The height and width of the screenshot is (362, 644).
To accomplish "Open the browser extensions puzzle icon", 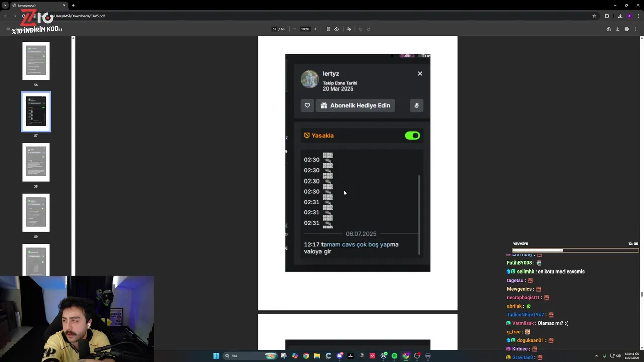I will [x=607, y=16].
